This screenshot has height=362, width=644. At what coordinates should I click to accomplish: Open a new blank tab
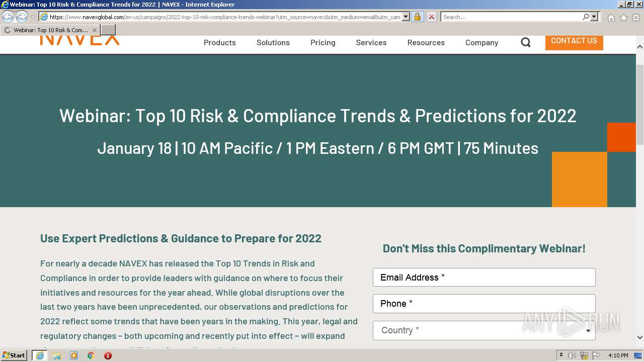[x=108, y=30]
